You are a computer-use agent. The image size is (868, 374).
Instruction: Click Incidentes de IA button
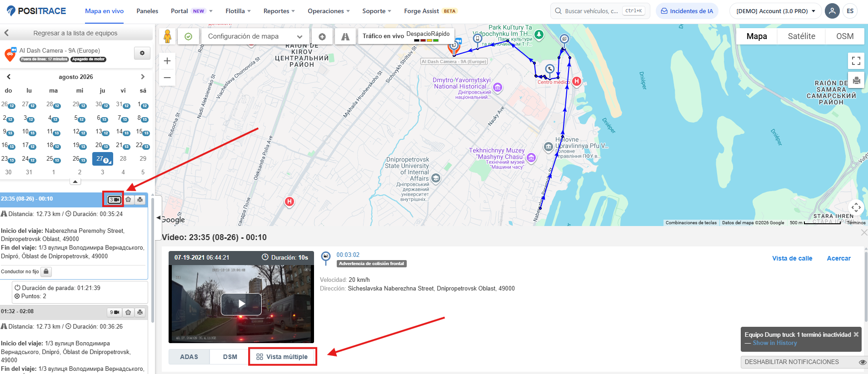coord(687,11)
